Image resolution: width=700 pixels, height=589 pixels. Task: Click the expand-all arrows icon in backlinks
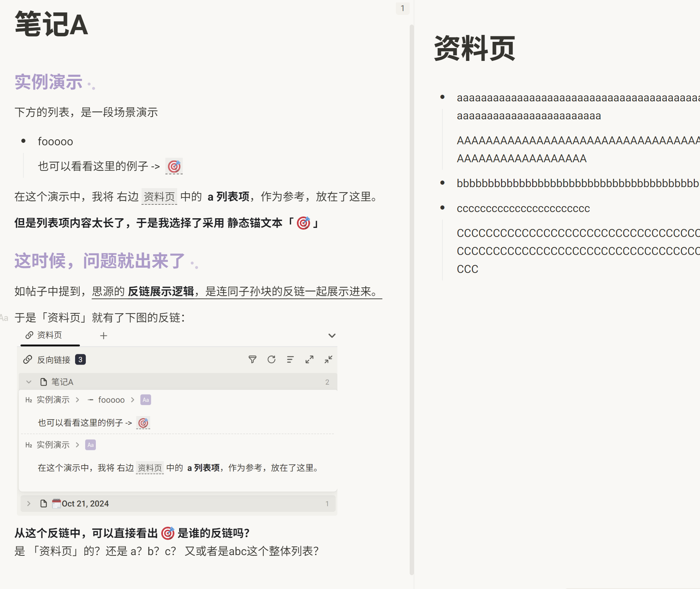click(x=309, y=360)
